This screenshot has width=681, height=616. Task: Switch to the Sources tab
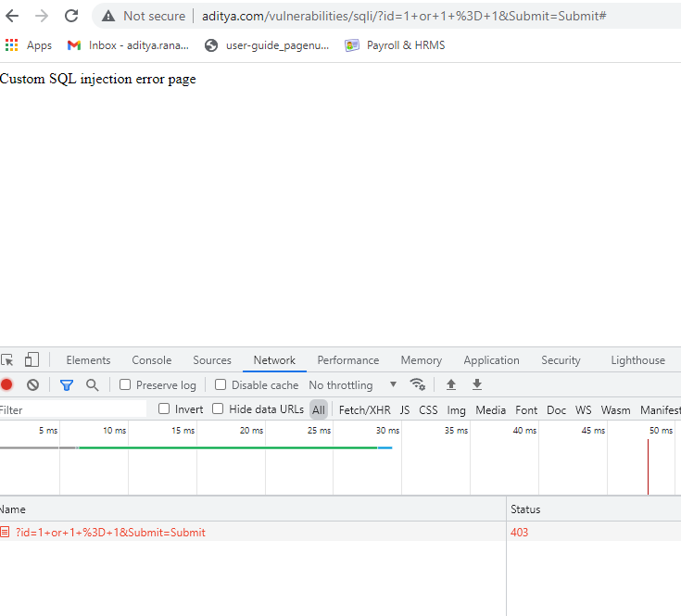click(212, 360)
